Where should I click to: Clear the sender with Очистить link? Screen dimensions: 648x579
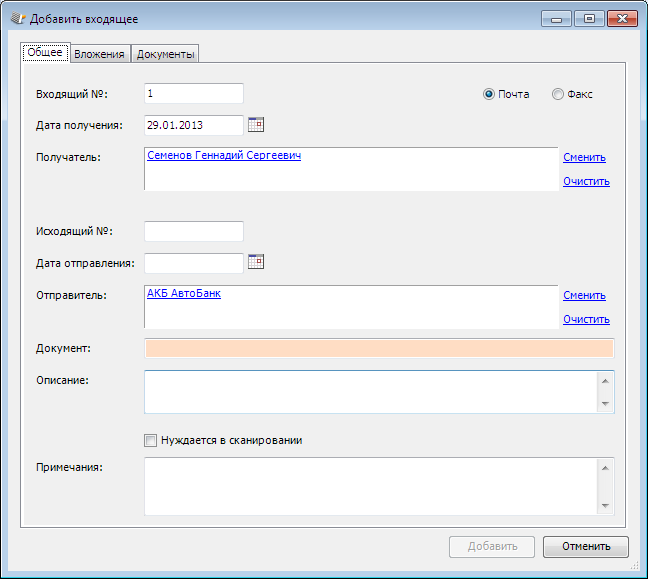[x=586, y=319]
